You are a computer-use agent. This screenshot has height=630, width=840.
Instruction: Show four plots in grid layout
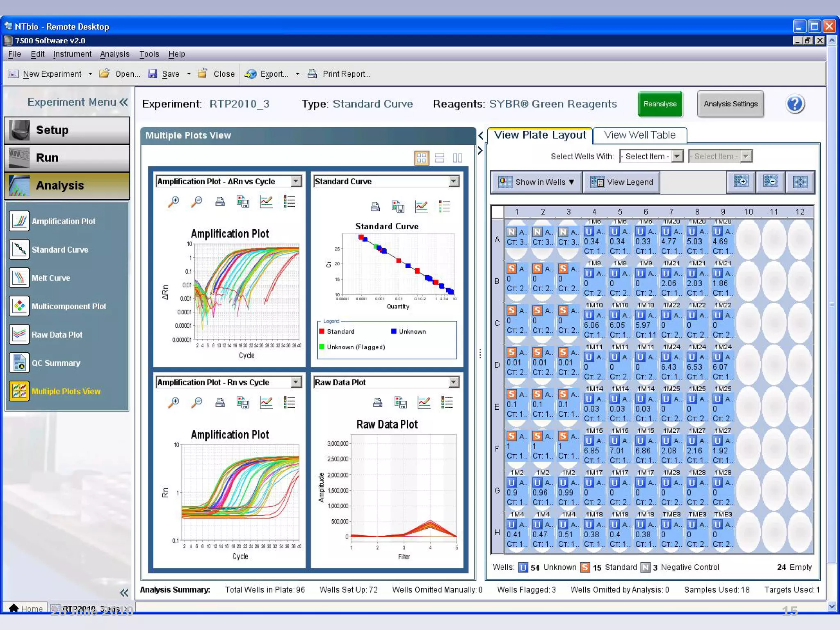tap(422, 158)
